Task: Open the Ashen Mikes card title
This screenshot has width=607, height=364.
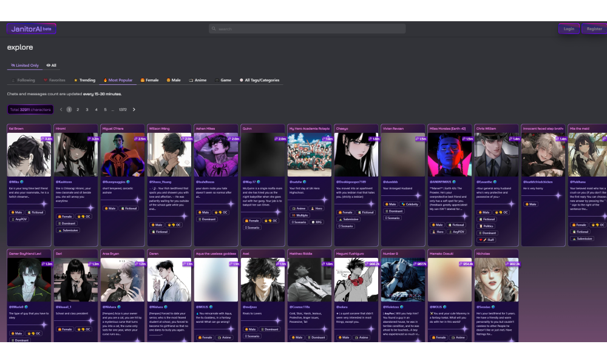Action: [x=205, y=129]
